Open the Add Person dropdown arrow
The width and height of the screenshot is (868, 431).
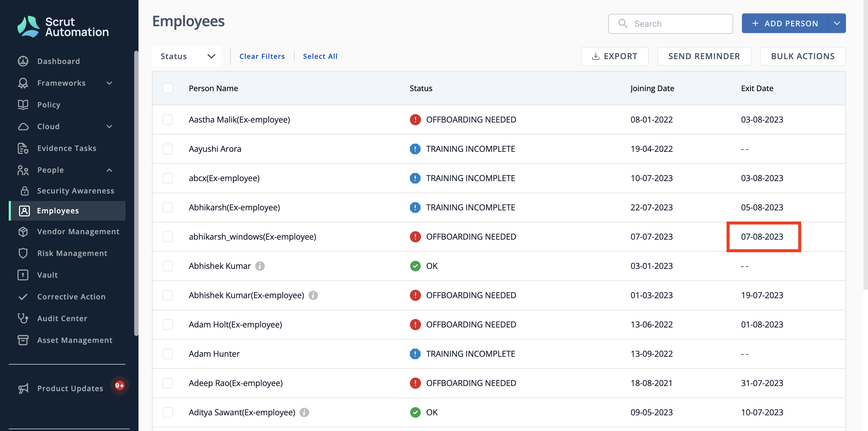click(x=837, y=23)
